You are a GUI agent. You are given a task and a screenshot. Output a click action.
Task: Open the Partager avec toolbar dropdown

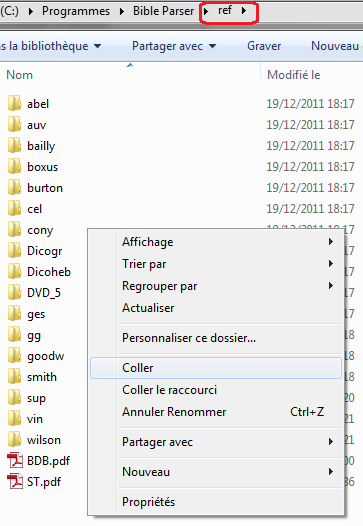click(x=174, y=46)
